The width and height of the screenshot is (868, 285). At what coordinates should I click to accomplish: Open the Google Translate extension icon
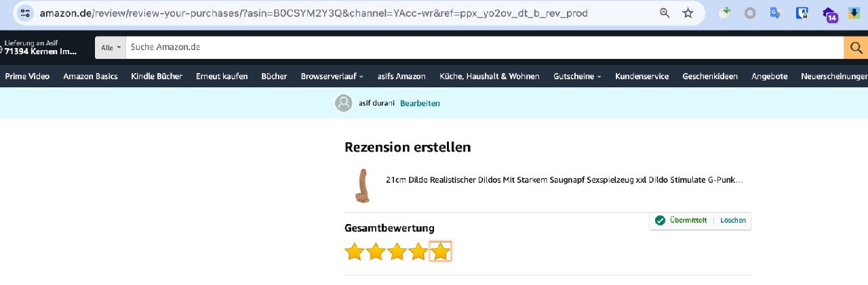[776, 13]
